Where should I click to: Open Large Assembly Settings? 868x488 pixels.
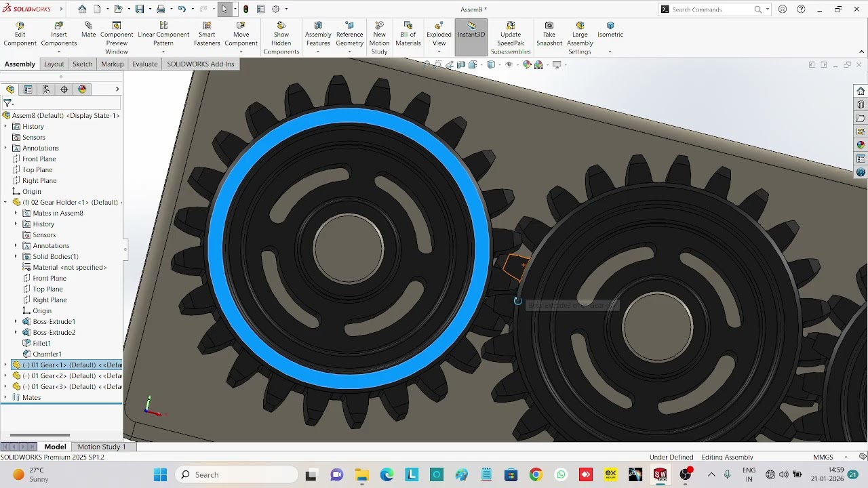coord(580,38)
